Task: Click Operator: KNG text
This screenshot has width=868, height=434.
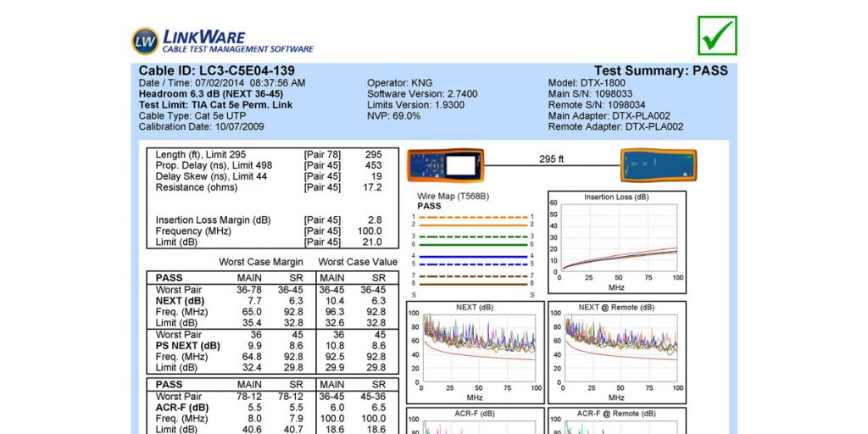Action: pos(401,83)
